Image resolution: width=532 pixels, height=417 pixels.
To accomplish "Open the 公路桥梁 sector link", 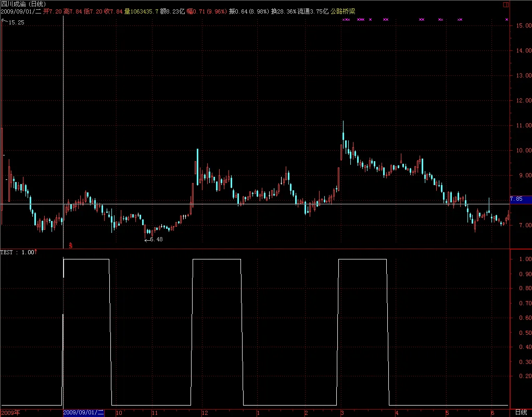I will pos(343,11).
